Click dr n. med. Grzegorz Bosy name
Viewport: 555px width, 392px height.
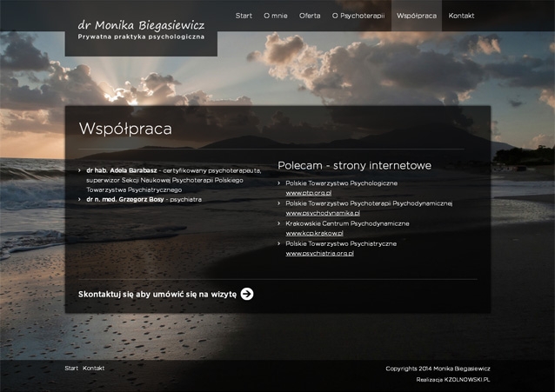click(125, 200)
